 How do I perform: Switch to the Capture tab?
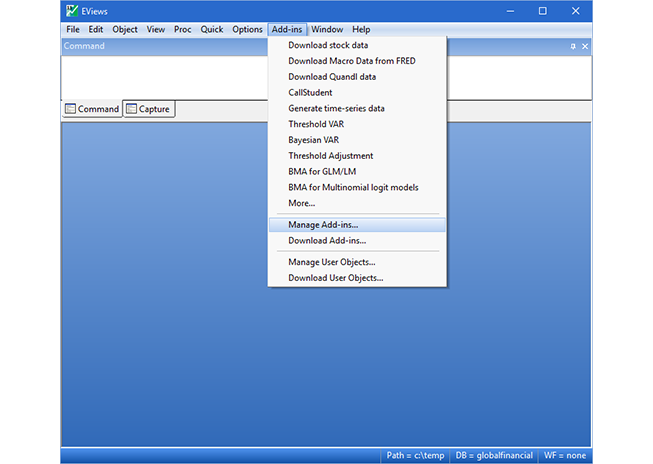(149, 109)
